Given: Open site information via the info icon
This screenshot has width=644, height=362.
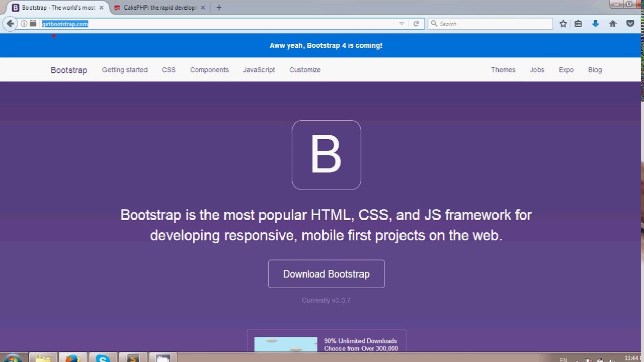Looking at the screenshot, I should tap(24, 24).
